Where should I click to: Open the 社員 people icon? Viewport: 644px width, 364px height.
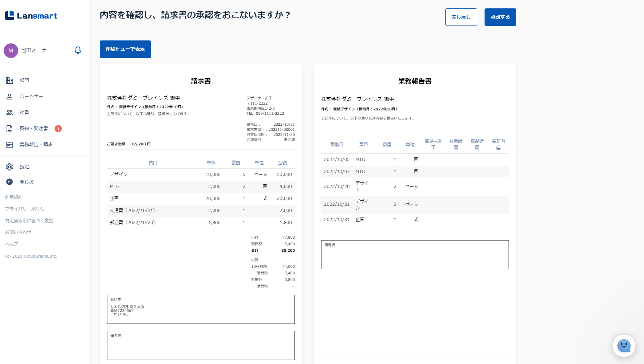click(9, 113)
